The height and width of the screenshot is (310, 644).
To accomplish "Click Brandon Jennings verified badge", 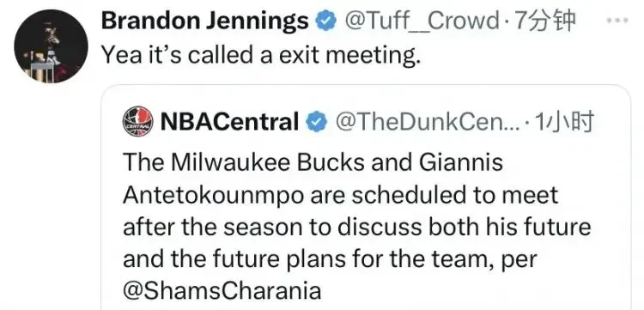I will tap(325, 21).
